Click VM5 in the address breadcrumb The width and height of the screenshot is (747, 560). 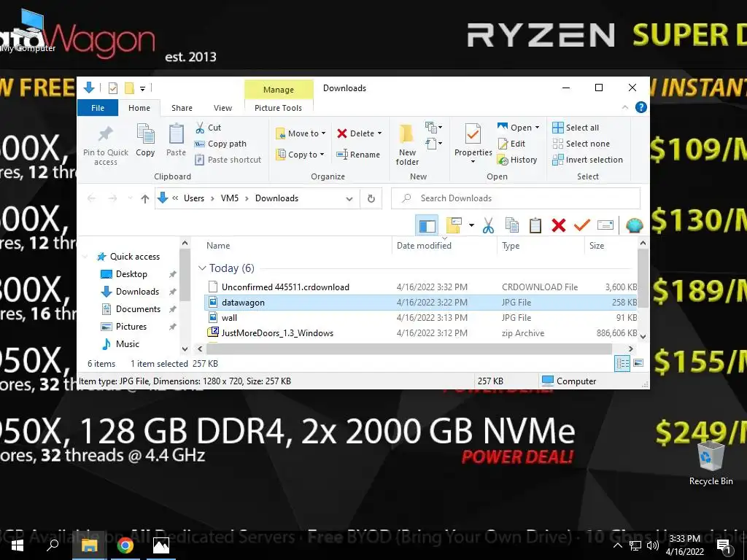(x=230, y=198)
